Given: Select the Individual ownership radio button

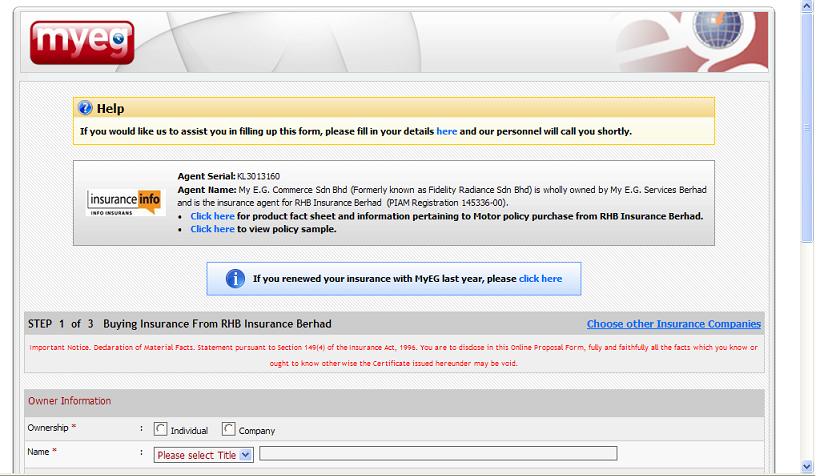Looking at the screenshot, I should coord(161,429).
